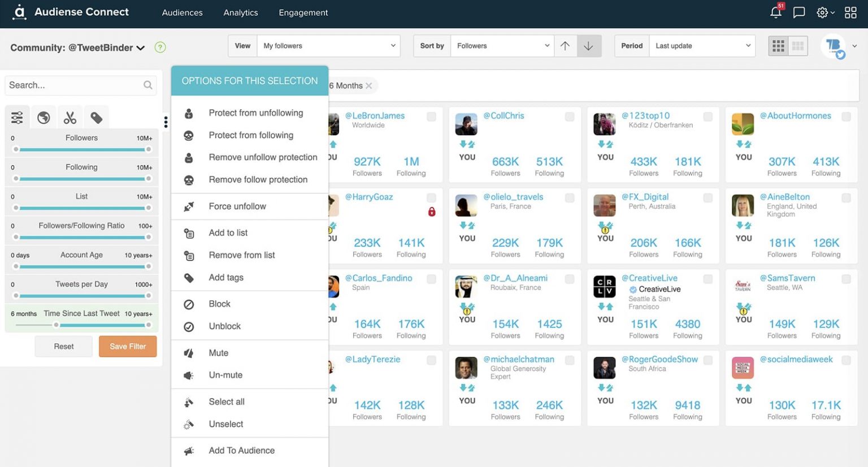Open the apps grid icon top right
The height and width of the screenshot is (467, 868).
[850, 12]
